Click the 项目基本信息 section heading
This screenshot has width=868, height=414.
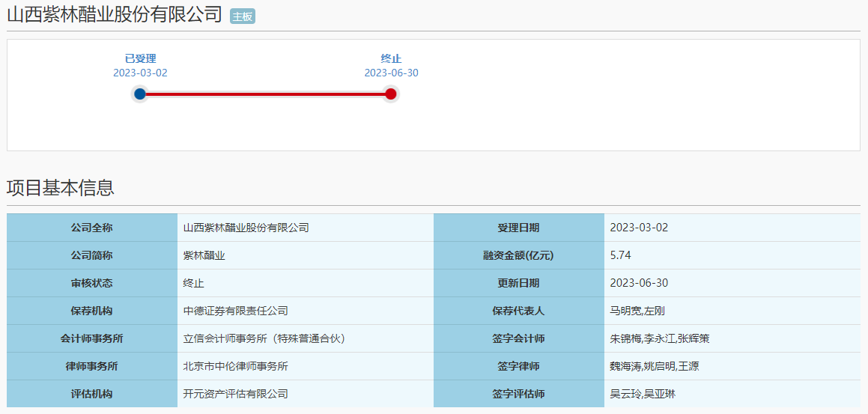coord(61,188)
